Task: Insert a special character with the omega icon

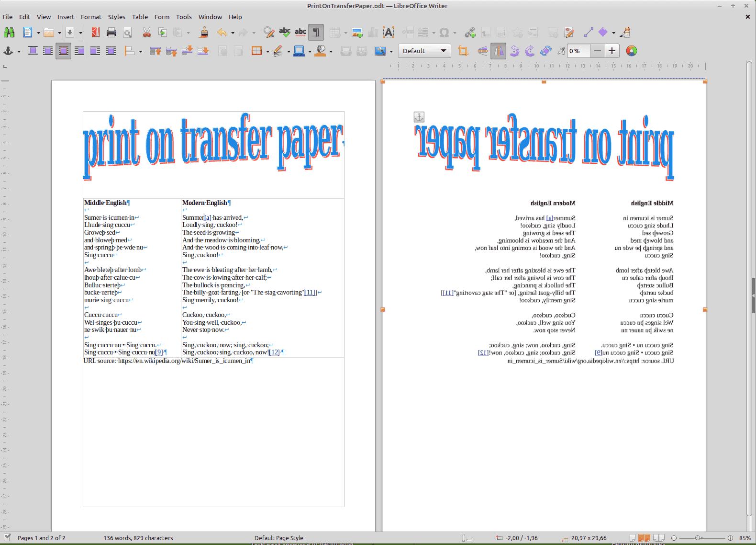Action: coord(444,33)
